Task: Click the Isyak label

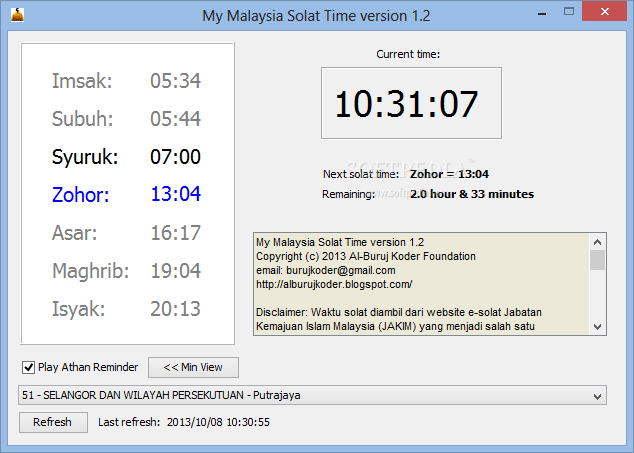Action: tap(78, 309)
